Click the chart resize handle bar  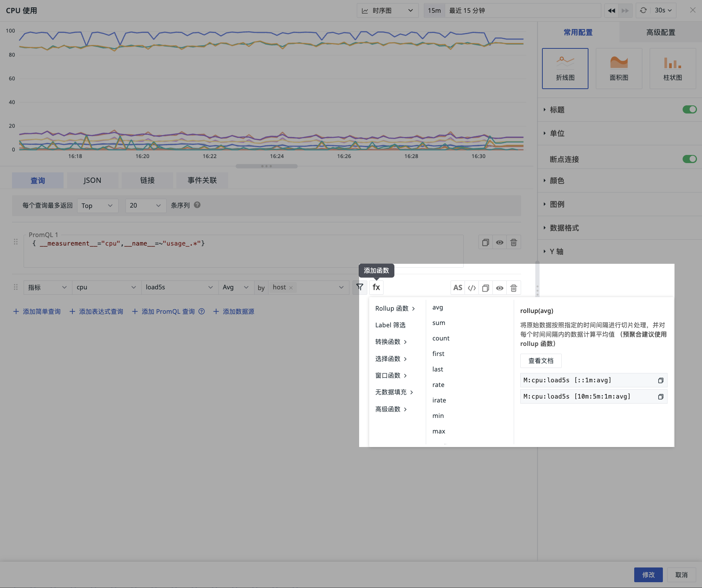tap(267, 166)
